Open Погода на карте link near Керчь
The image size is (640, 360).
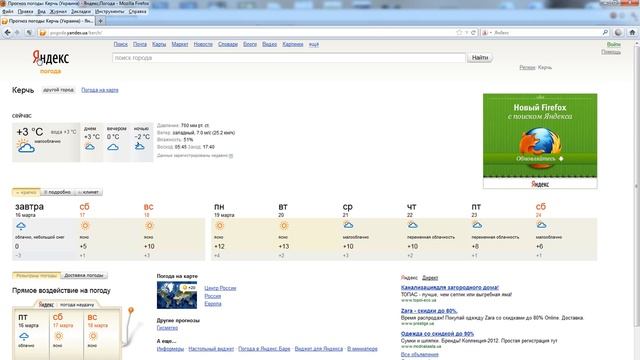(x=100, y=90)
